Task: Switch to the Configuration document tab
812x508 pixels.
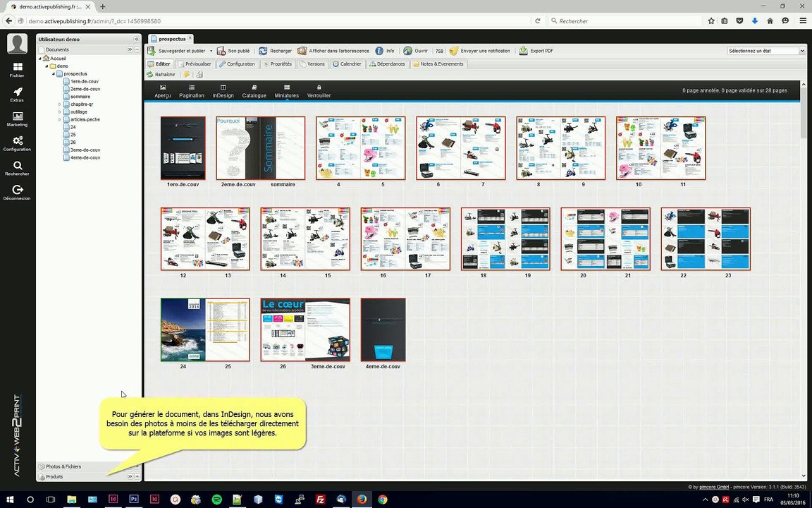Action: [x=237, y=64]
